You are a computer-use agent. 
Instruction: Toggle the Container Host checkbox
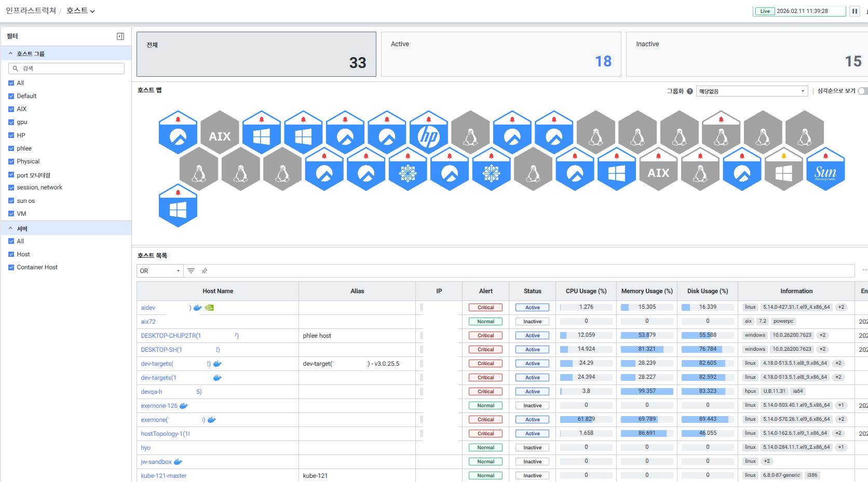[11, 268]
